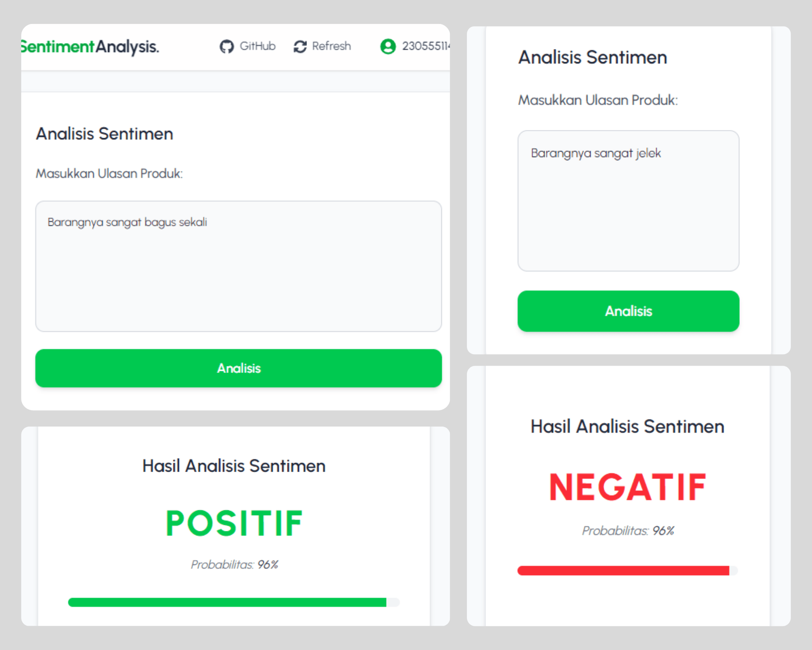
Task: Click the red NEGATIF result text
Action: pyautogui.click(x=627, y=487)
